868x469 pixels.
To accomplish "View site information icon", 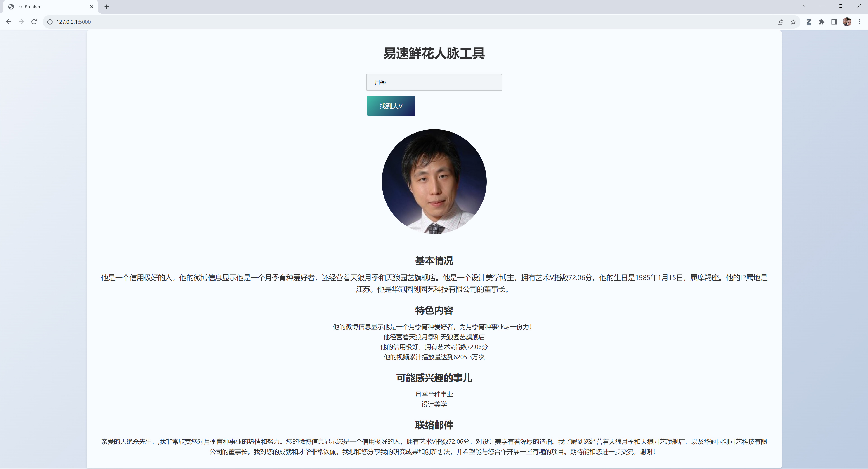I will (50, 22).
